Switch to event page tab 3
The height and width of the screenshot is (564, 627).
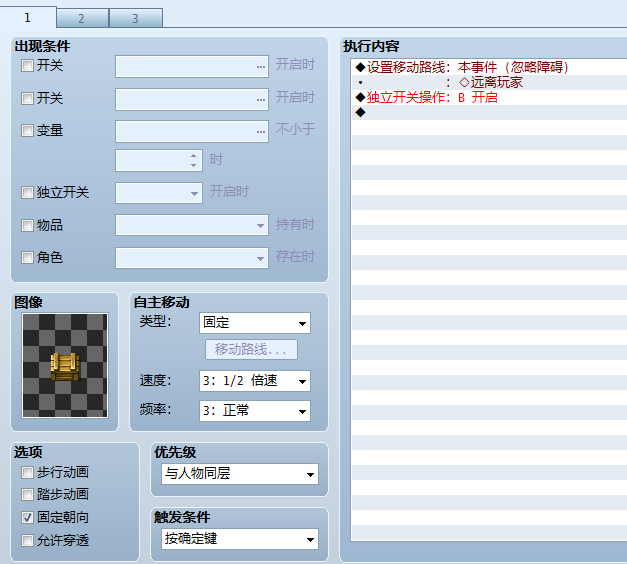point(136,18)
